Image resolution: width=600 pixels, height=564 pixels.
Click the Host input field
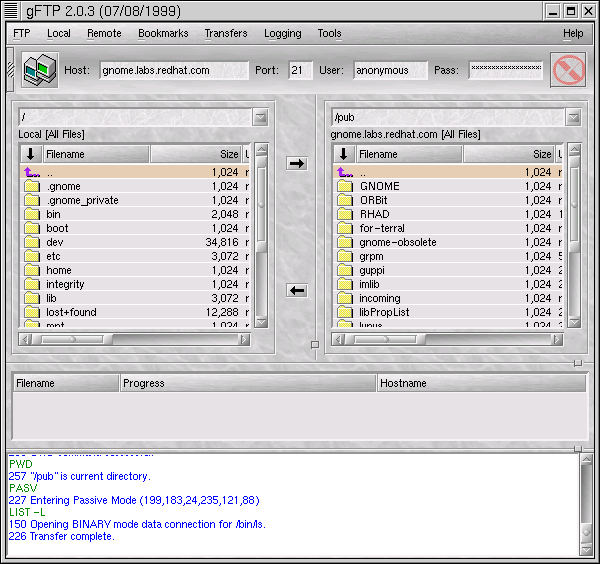coord(174,70)
